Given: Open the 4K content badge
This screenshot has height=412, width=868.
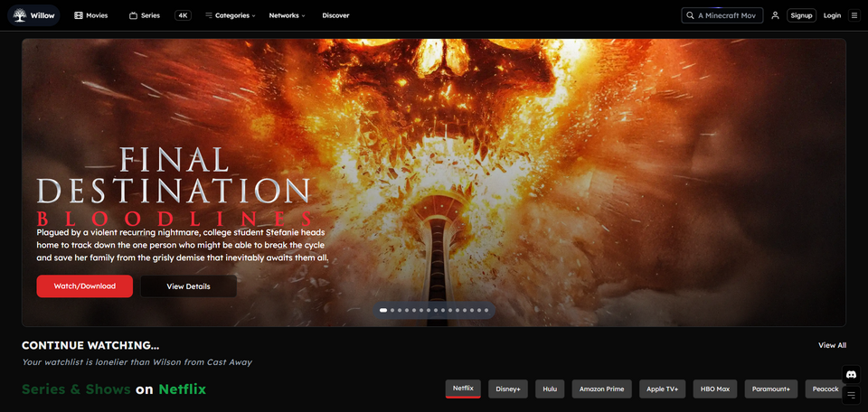Looking at the screenshot, I should [183, 15].
